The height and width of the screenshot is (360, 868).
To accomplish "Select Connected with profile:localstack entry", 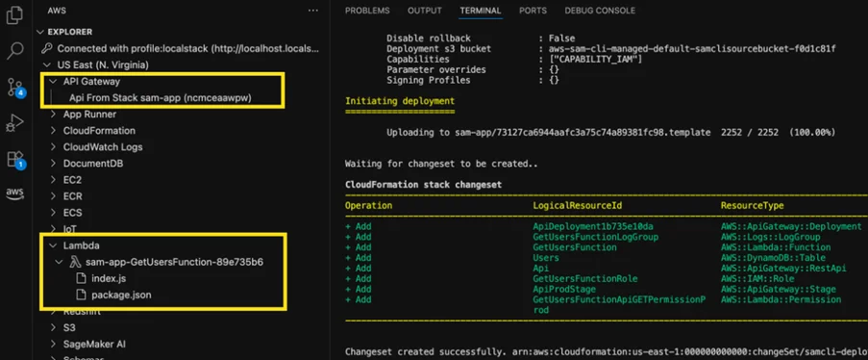I will point(188,49).
